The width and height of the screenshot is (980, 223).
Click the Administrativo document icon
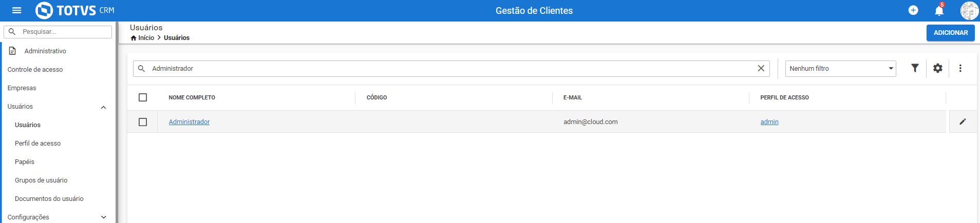click(x=12, y=51)
